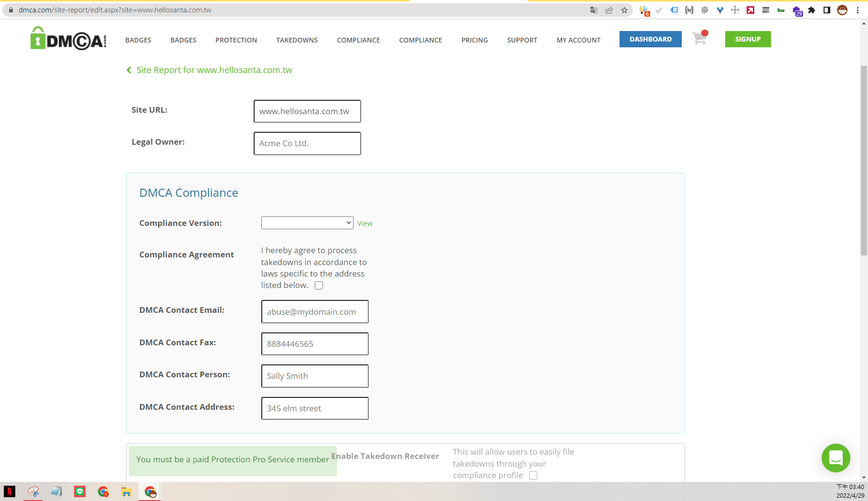Viewport: 868px width, 501px height.
Task: Click into the Site URL field
Action: tap(307, 111)
